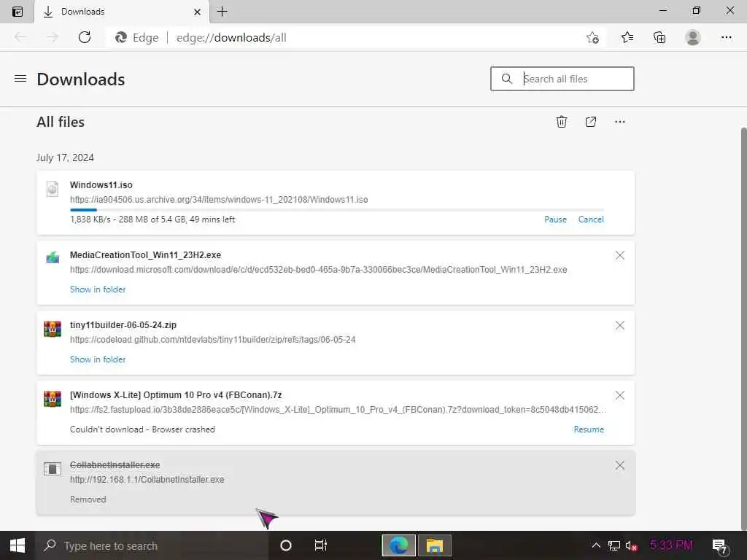Open the tab actions menu icon
Image resolution: width=747 pixels, height=560 pixels.
pos(18,12)
